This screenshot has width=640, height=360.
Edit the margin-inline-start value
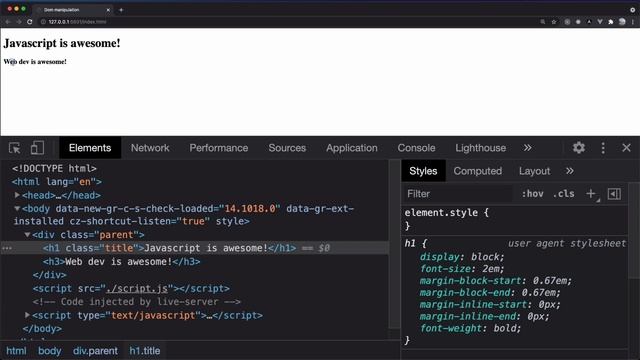tap(546, 304)
